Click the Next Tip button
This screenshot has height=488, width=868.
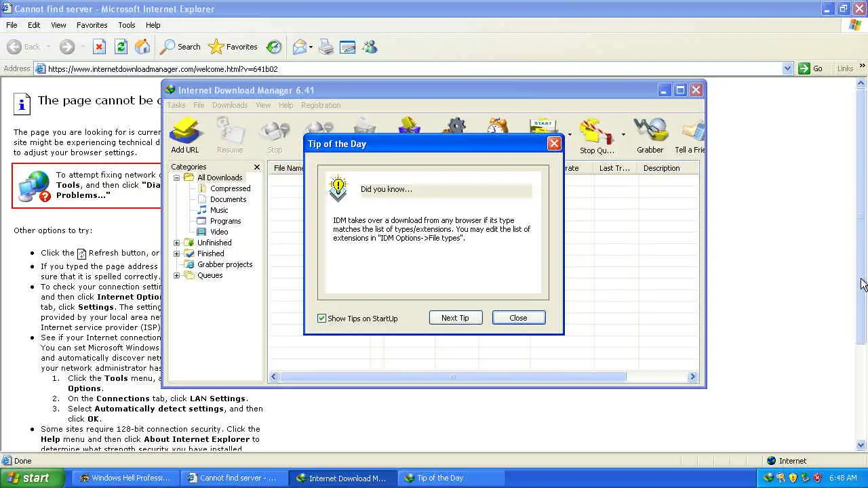455,318
